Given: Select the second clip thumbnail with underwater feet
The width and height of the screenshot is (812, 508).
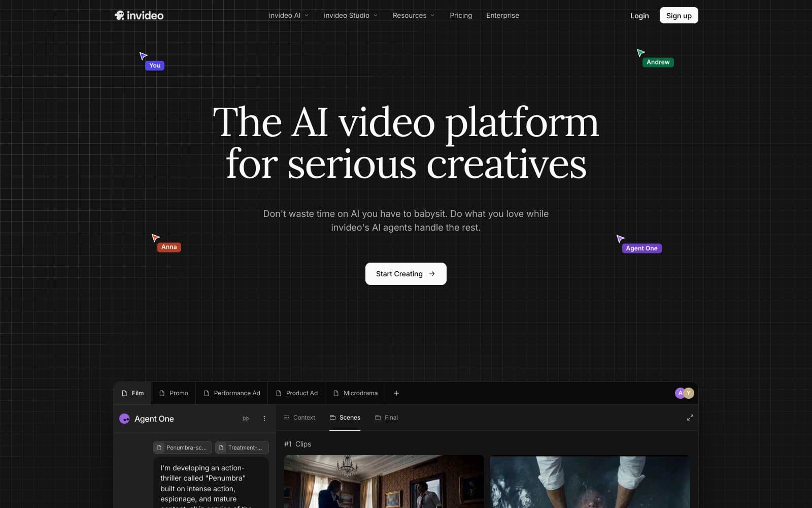Looking at the screenshot, I should click(x=590, y=482).
